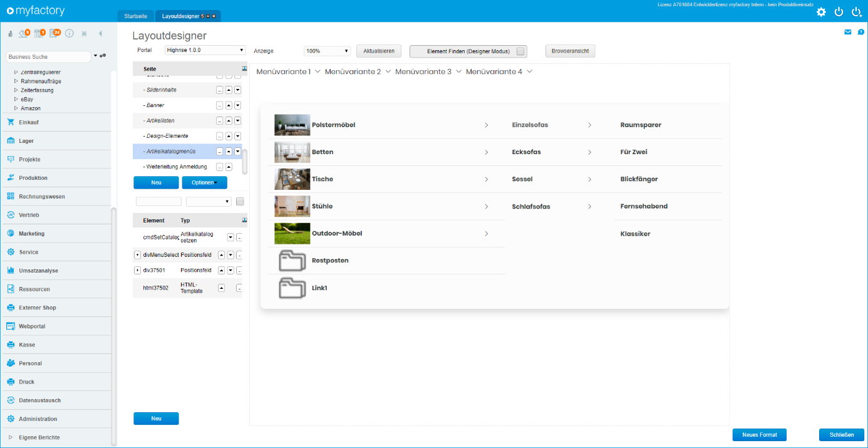Collapse the sidebar with left arrow
Image resolution: width=868 pixels, height=448 pixels.
(x=100, y=33)
